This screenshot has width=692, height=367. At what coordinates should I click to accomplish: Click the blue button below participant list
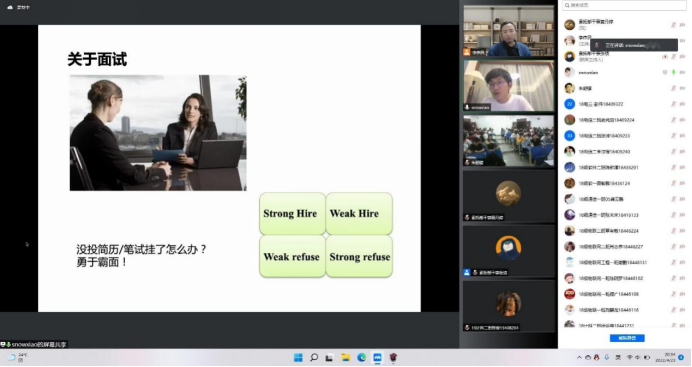(627, 338)
